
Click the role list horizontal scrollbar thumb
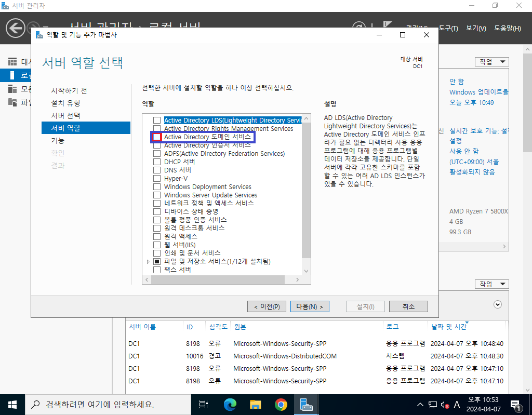(218, 279)
